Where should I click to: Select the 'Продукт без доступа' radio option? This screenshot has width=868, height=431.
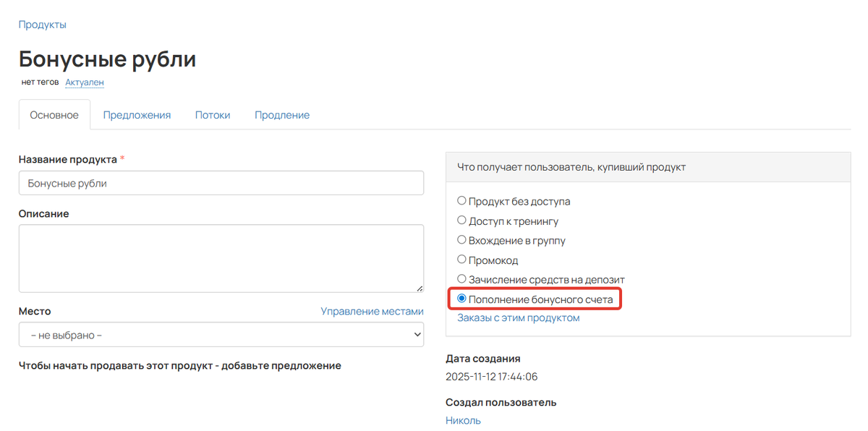461,200
